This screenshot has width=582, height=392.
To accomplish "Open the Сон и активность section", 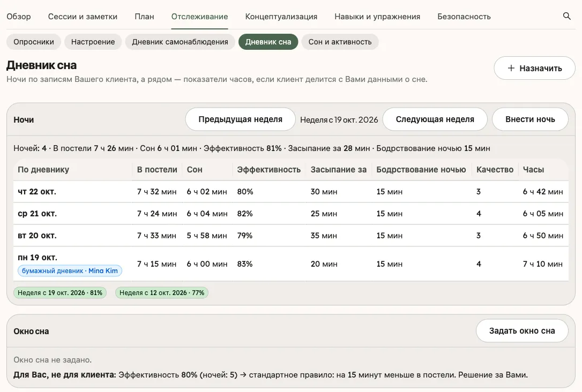I will [x=340, y=42].
